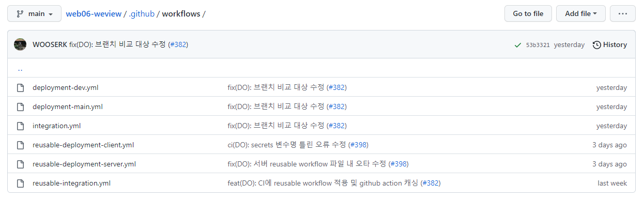Click 'yesterday' timestamp on integration.yml row
Screen dimensions: 644x199
point(611,126)
